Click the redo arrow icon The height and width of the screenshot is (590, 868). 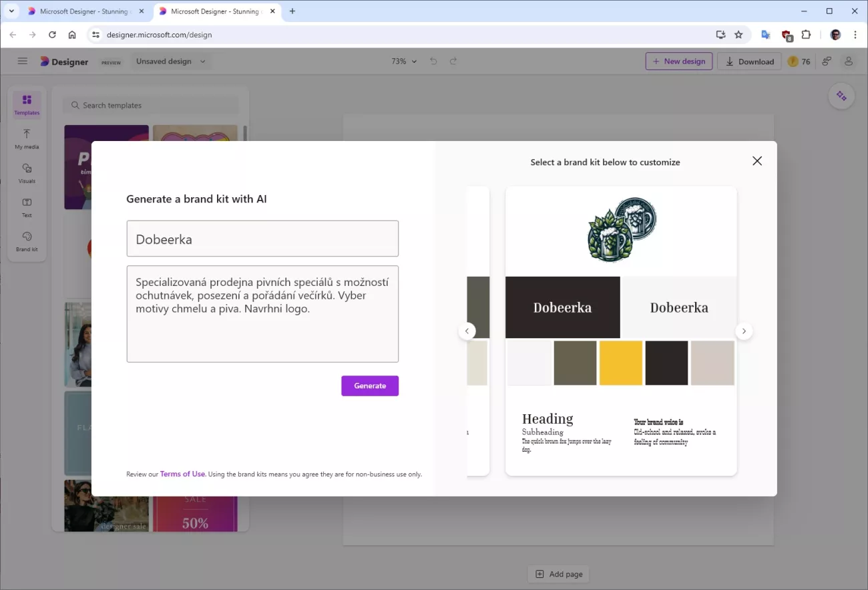453,61
